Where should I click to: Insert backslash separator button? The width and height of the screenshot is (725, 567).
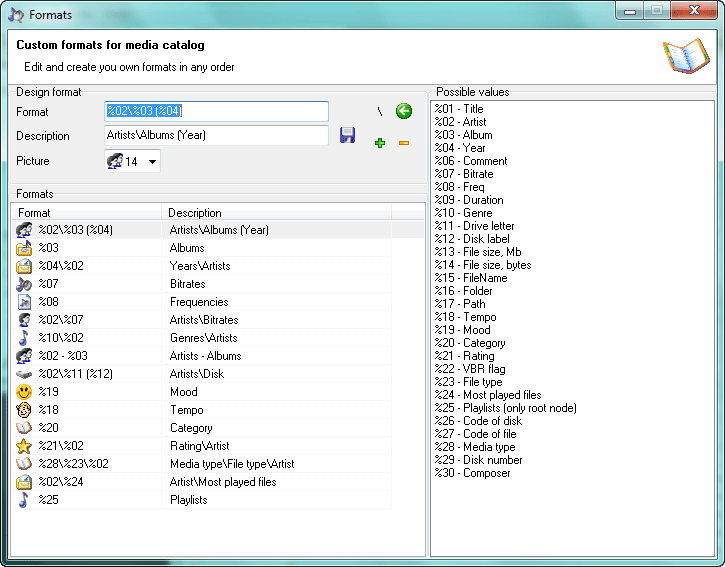380,111
